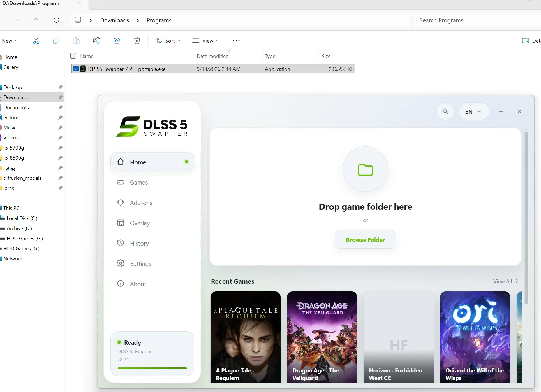Viewport: 541px width, 392px height.
Task: Expand the chevron before Downloads in breadcrumb
Action: point(91,20)
